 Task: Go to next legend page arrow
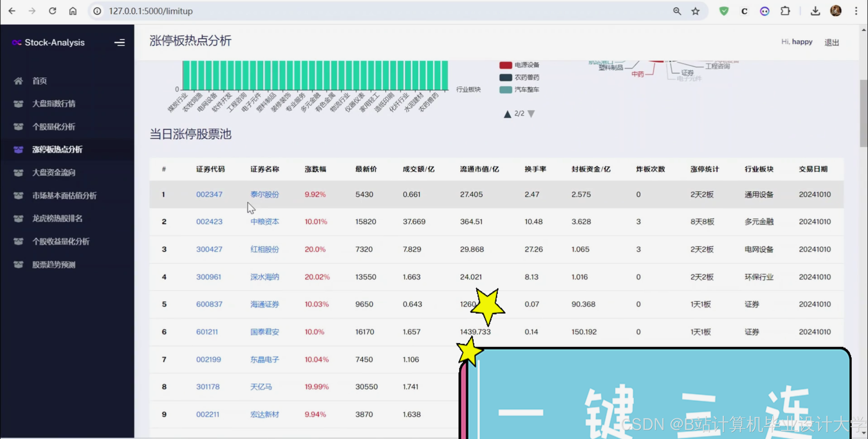[x=531, y=114]
